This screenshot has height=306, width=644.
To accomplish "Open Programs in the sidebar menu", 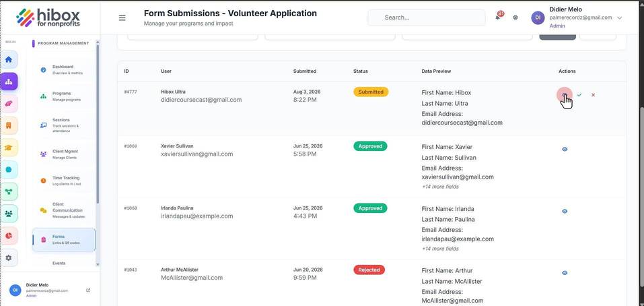I will coord(64,96).
